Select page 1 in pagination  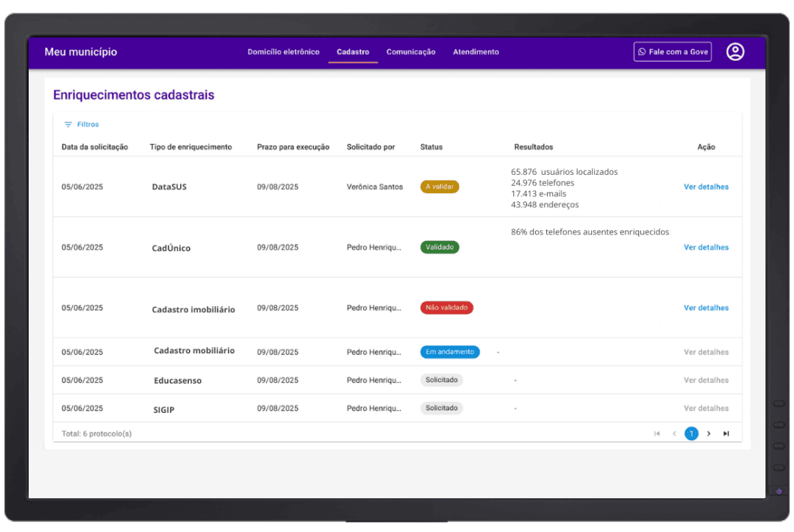click(x=691, y=434)
